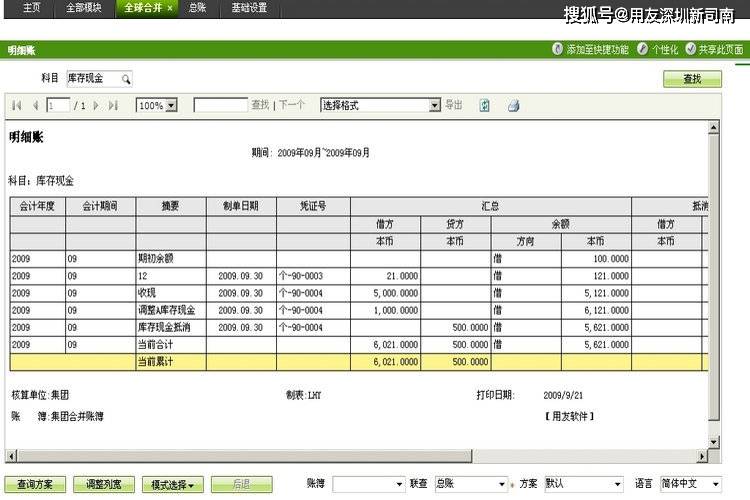
Task: Open the 联查 总账 dropdown
Action: [502, 484]
